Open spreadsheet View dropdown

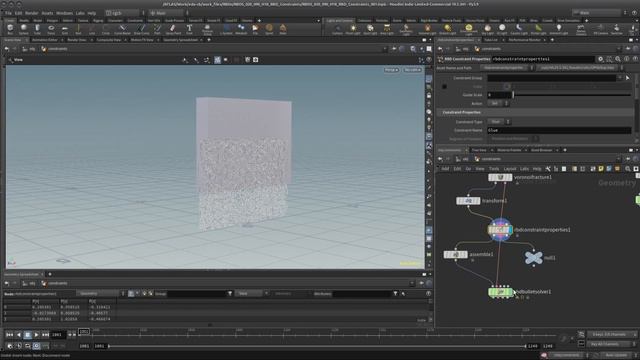(x=253, y=293)
